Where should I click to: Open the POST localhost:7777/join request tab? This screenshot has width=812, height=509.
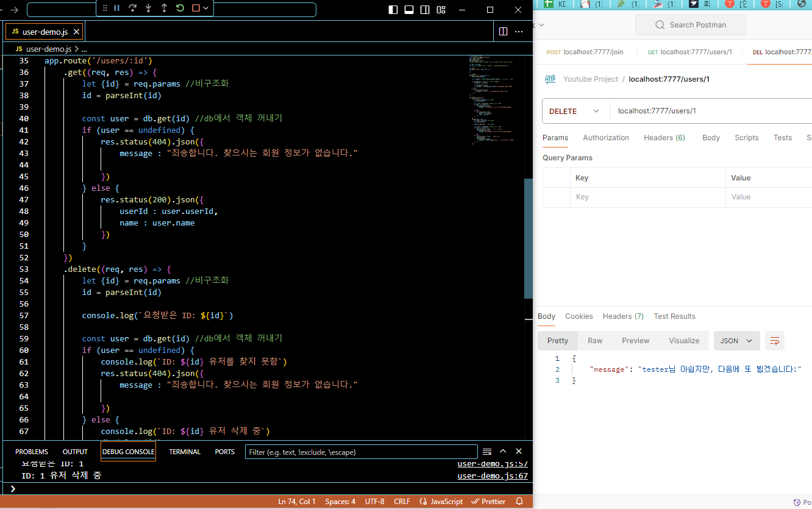point(585,52)
